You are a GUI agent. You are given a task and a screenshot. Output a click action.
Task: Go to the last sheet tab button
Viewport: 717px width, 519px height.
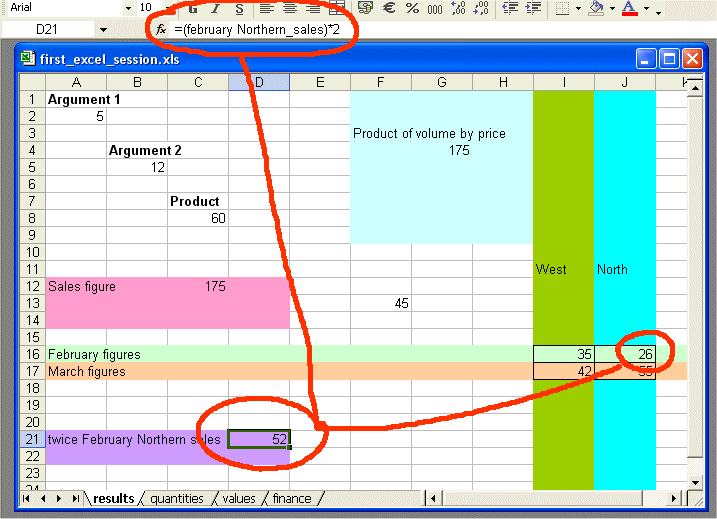(x=76, y=498)
